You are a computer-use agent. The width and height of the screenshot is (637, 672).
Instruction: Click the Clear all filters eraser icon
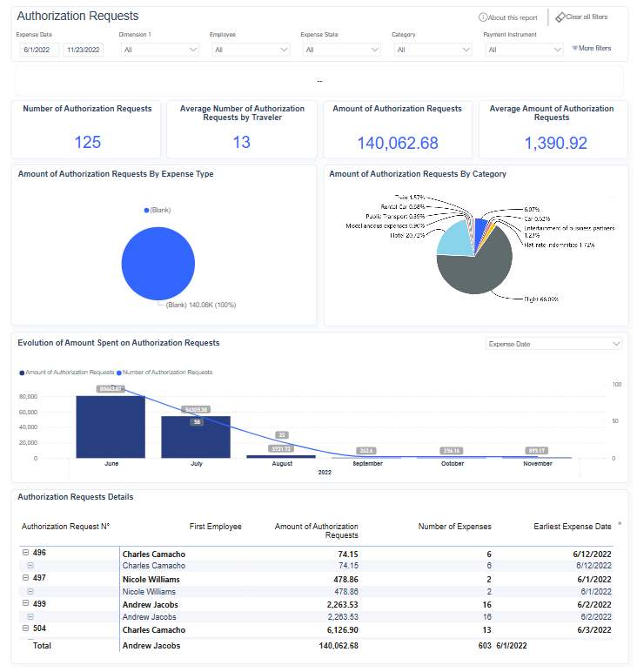pyautogui.click(x=560, y=17)
